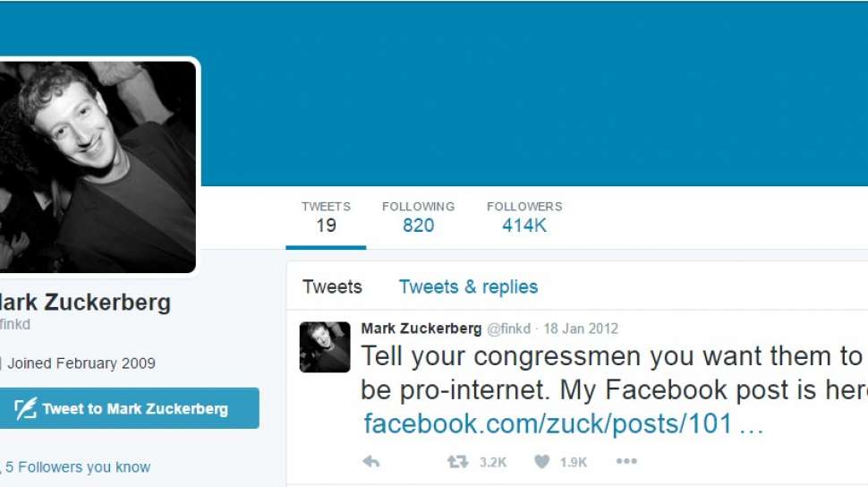
Task: Click the small avatar beside the tweet
Action: click(x=325, y=346)
